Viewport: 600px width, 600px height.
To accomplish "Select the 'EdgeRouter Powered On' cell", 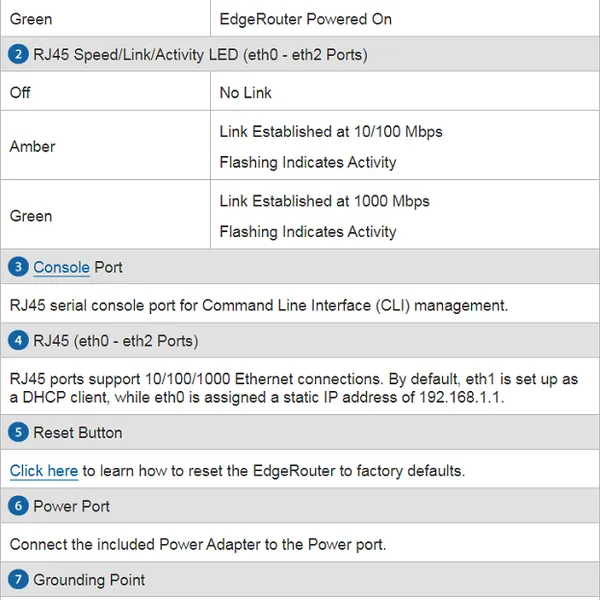I will point(306,19).
